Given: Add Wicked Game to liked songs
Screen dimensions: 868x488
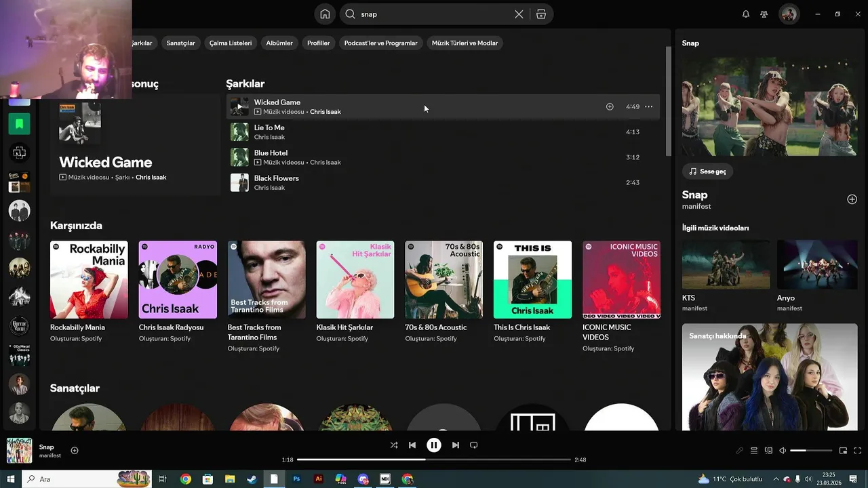Looking at the screenshot, I should click(610, 106).
